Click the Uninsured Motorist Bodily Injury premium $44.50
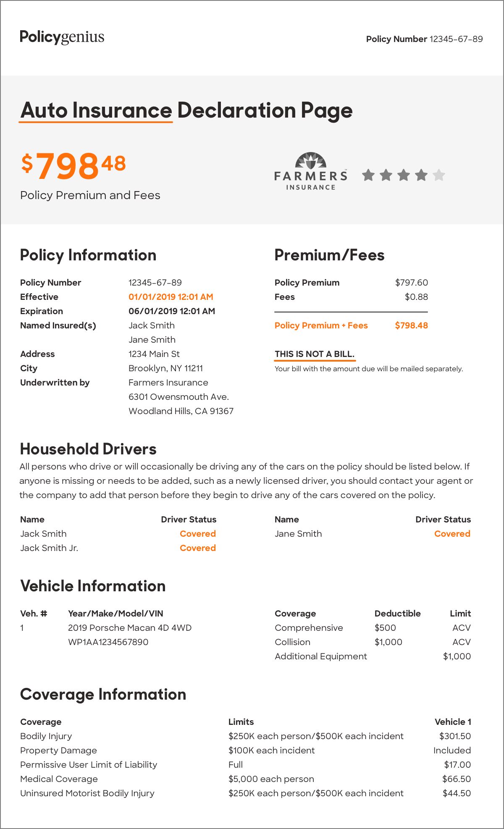Screen dimensions: 504x829 point(457,793)
